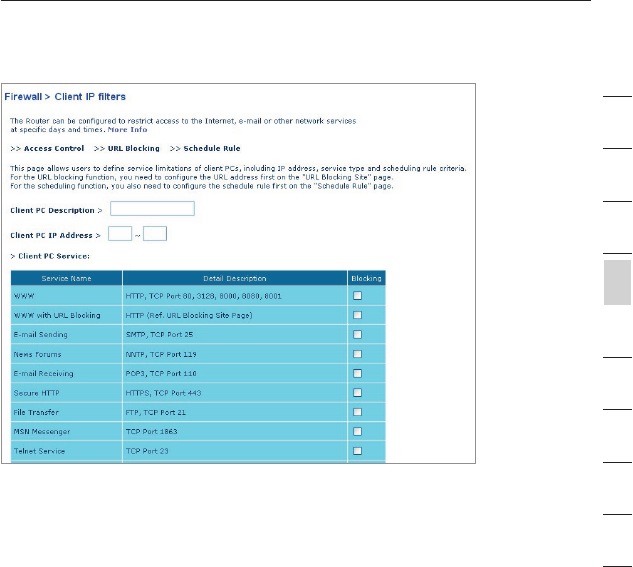The image size is (633, 567).
Task: Select the File Transfer service name
Action: (x=36, y=412)
